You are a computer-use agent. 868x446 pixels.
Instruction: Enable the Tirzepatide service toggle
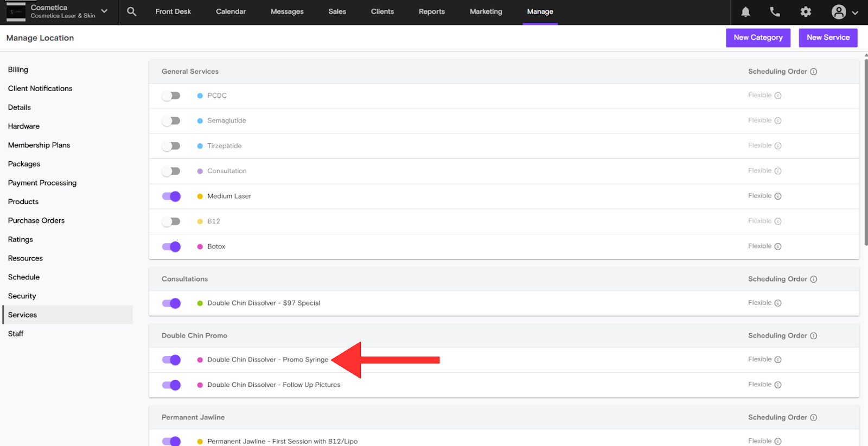[x=171, y=146]
